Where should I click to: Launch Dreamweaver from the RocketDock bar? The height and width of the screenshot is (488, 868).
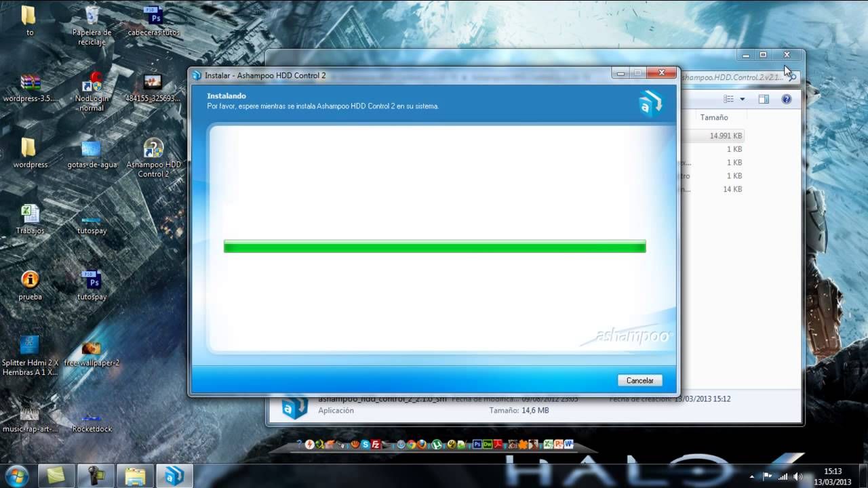(x=488, y=445)
